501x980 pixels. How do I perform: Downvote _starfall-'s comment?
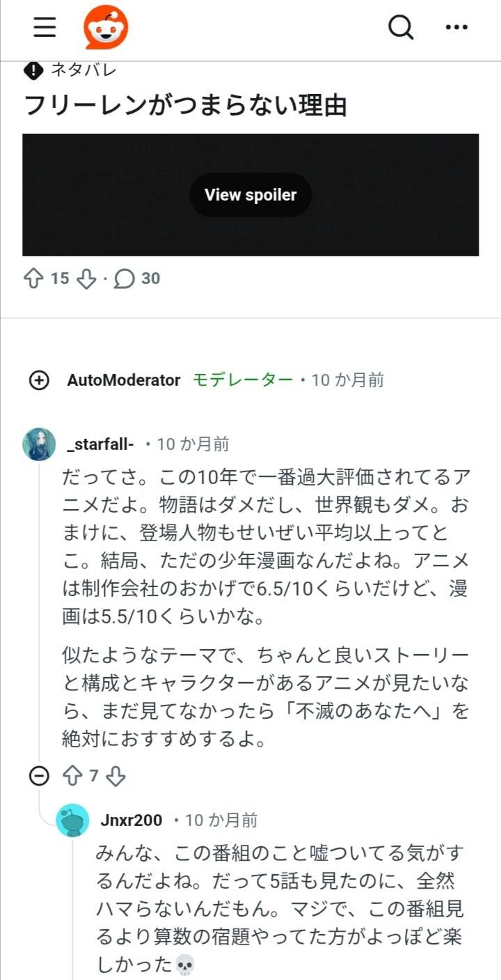click(116, 776)
